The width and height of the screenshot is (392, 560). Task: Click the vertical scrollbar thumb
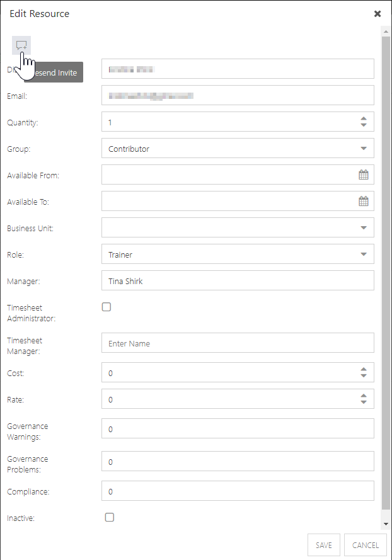[386, 273]
